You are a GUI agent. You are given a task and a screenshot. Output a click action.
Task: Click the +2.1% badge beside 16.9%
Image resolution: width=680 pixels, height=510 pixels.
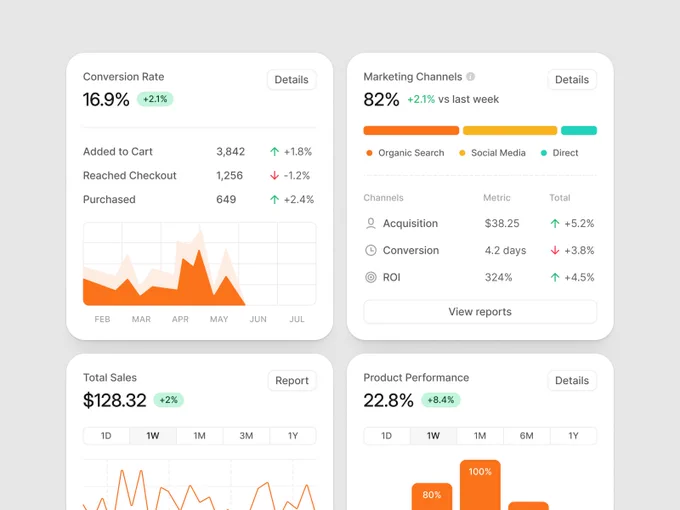(x=155, y=99)
